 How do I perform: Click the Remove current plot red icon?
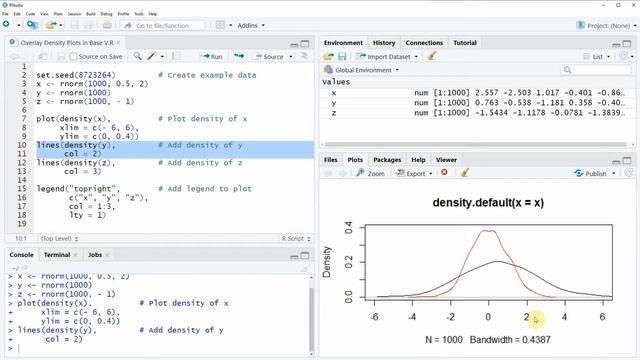(x=444, y=173)
